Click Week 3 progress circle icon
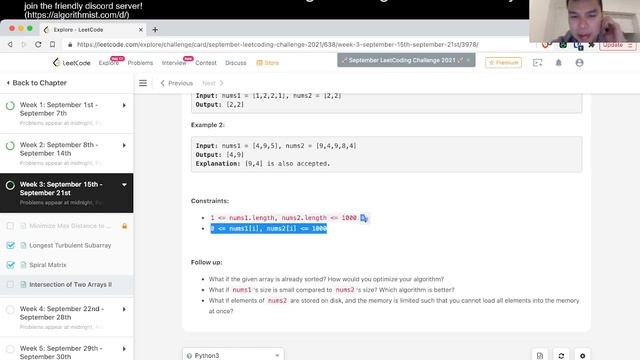 10,185
